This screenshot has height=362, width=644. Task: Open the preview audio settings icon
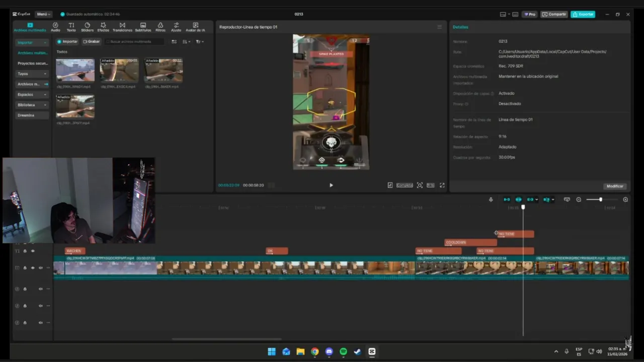click(390, 185)
